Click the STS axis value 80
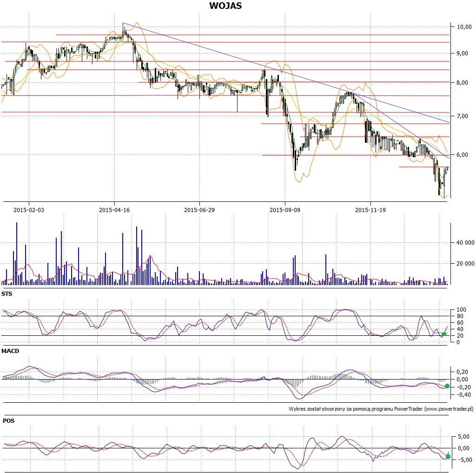The width and height of the screenshot is (476, 473). click(x=460, y=316)
